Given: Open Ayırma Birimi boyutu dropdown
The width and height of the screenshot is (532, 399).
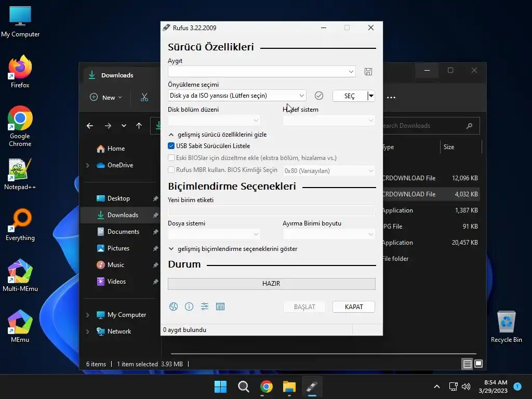Looking at the screenshot, I should (x=329, y=234).
